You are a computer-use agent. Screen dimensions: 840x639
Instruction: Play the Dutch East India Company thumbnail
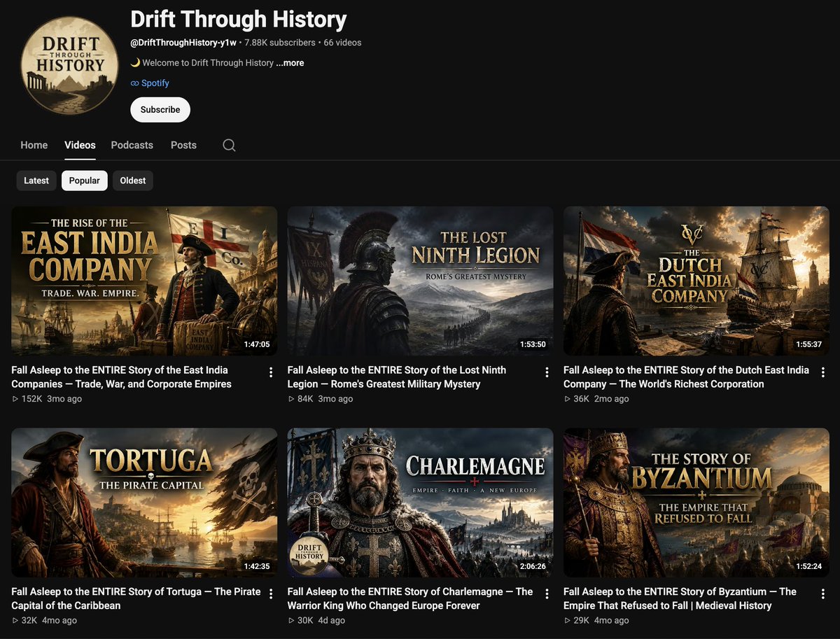pos(696,281)
